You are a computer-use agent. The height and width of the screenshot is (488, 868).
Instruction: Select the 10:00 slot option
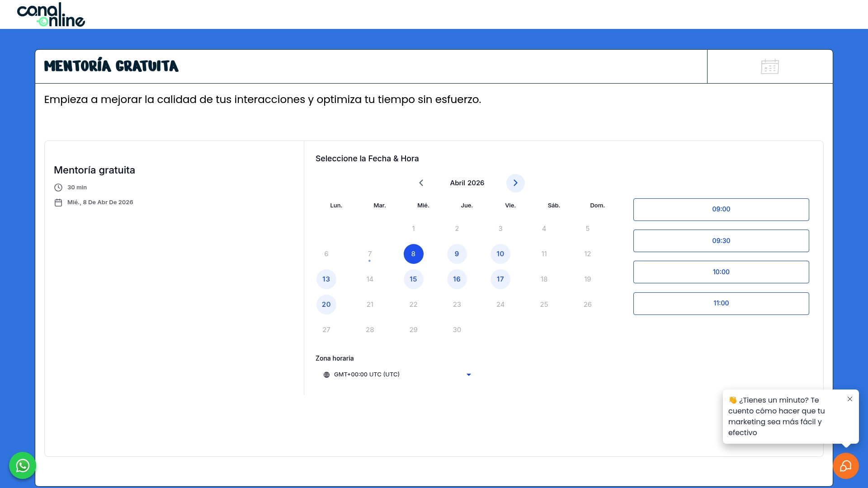[721, 272]
